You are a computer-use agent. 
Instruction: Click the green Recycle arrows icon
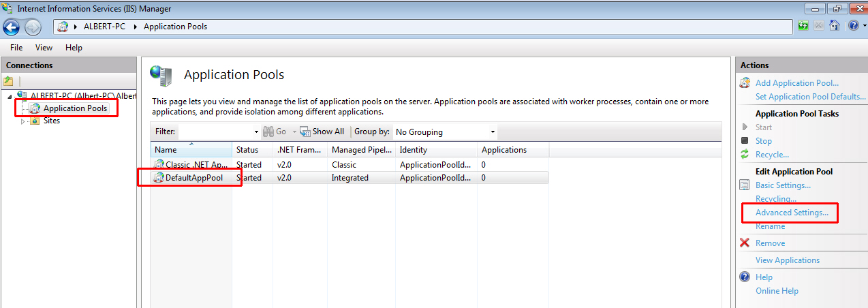tap(745, 155)
